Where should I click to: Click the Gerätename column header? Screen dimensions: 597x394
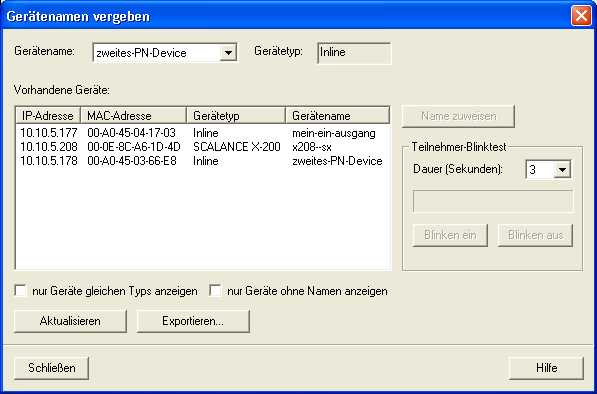pos(337,116)
